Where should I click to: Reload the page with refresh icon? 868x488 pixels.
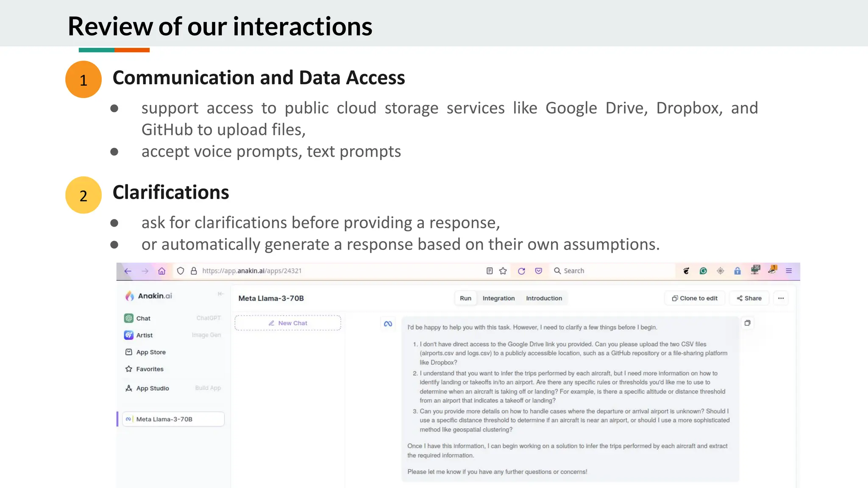point(521,271)
